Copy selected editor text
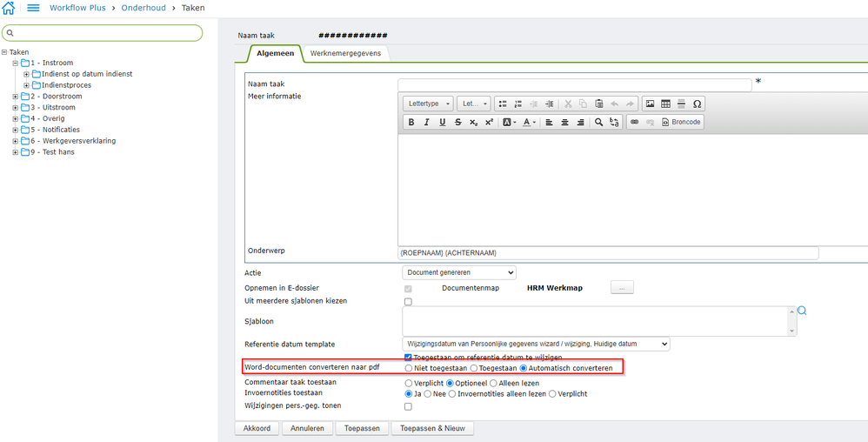 click(x=584, y=104)
